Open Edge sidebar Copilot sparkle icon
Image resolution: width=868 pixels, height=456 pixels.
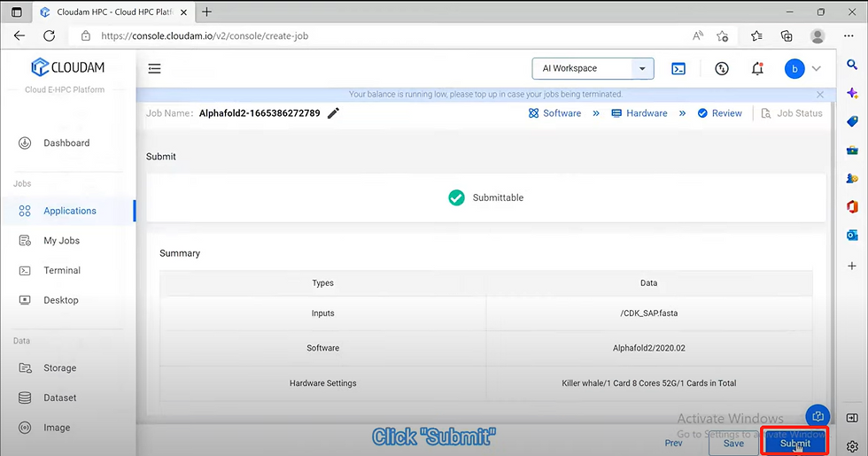(x=852, y=93)
